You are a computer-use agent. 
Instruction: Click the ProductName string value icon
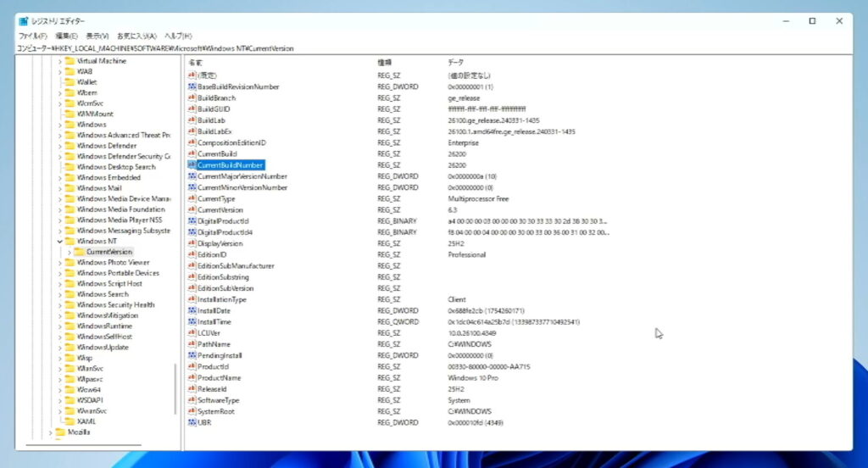click(x=192, y=377)
